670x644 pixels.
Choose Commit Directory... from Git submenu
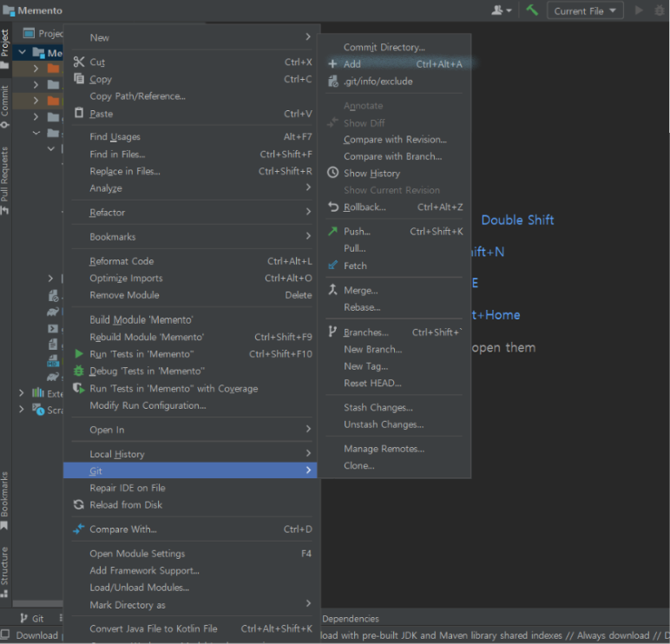coord(395,47)
